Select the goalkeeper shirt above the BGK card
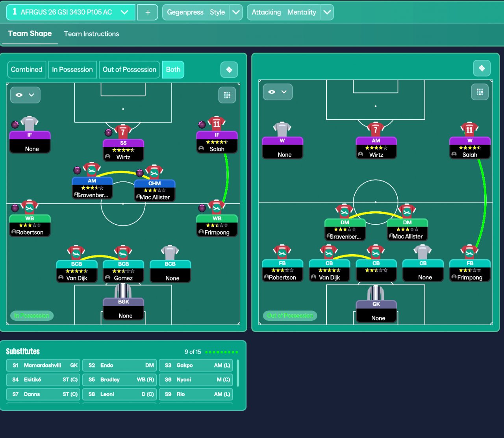Viewport: 504px width, 438px height. click(123, 290)
